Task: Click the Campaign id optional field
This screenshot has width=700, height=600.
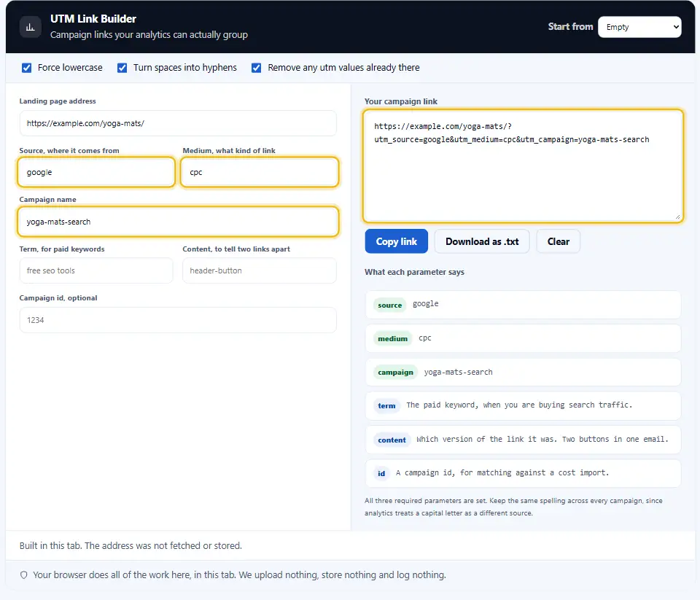Action: click(178, 320)
